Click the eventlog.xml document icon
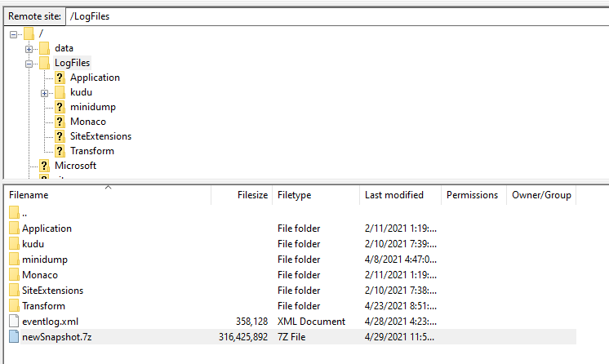The height and width of the screenshot is (364, 609). pos(14,321)
